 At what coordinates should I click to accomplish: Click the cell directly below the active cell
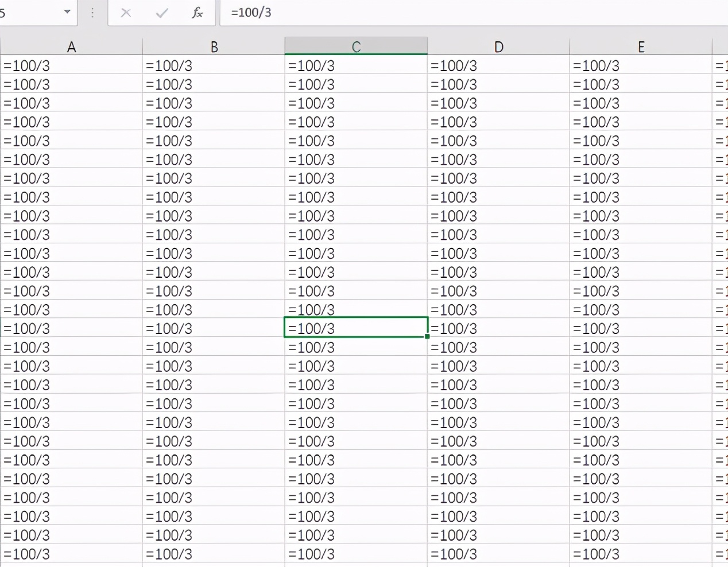(356, 347)
